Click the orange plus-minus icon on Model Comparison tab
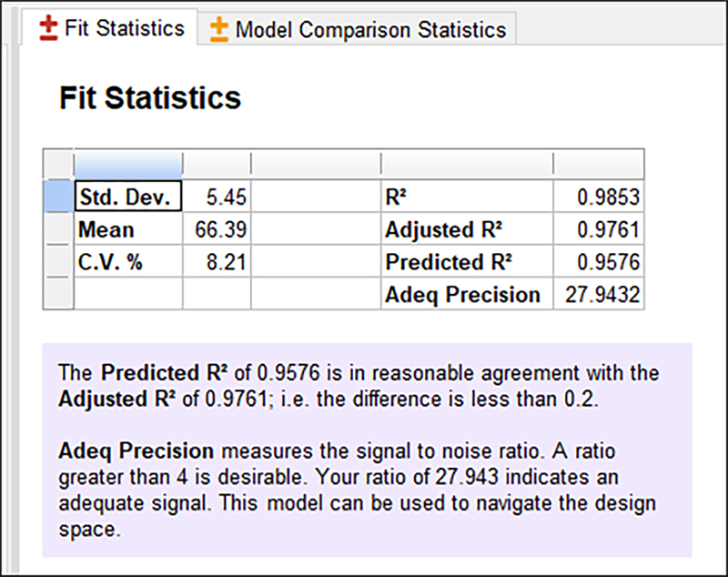 click(218, 29)
